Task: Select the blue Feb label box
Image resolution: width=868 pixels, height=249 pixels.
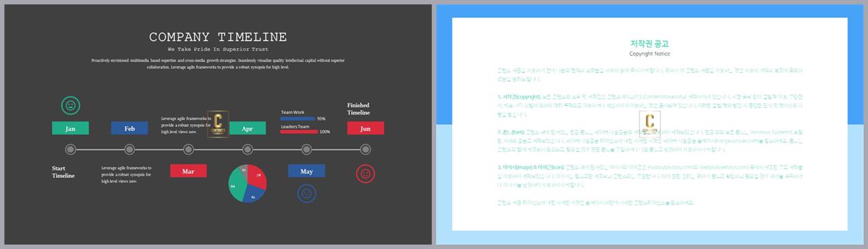Action: tap(130, 128)
